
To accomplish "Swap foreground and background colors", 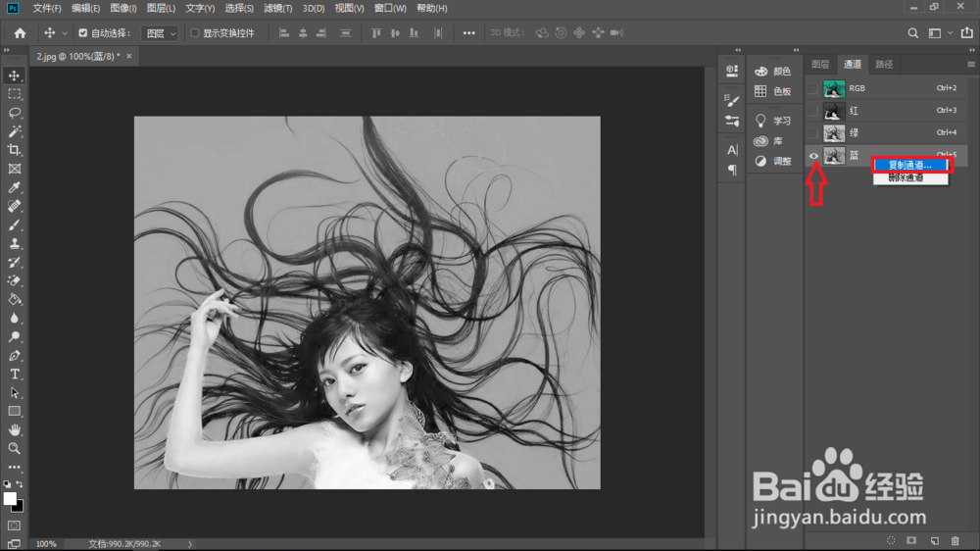I will click(20, 484).
